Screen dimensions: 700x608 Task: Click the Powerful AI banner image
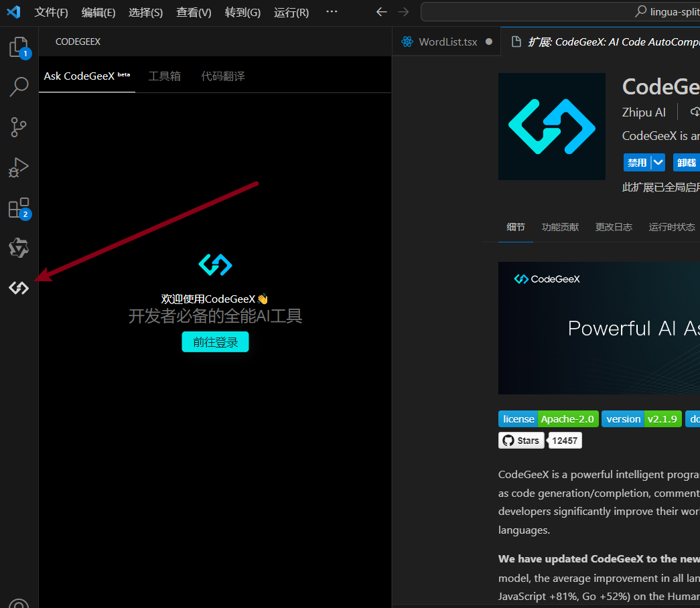click(599, 328)
